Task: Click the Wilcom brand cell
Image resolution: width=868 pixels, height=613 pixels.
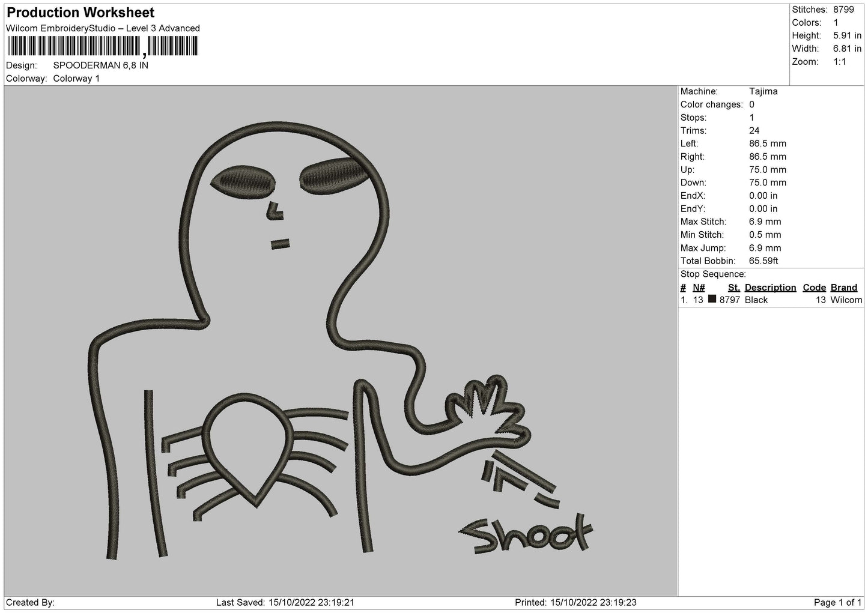Action: [x=846, y=300]
